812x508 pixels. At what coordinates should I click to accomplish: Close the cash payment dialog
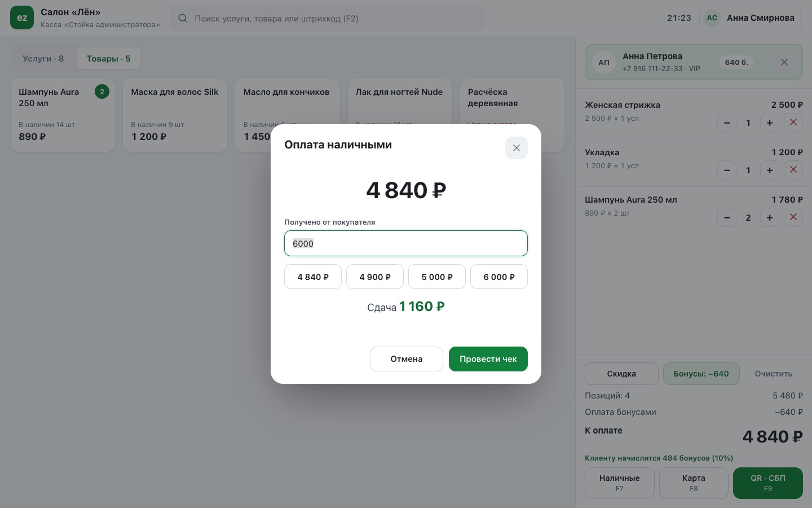tap(516, 148)
